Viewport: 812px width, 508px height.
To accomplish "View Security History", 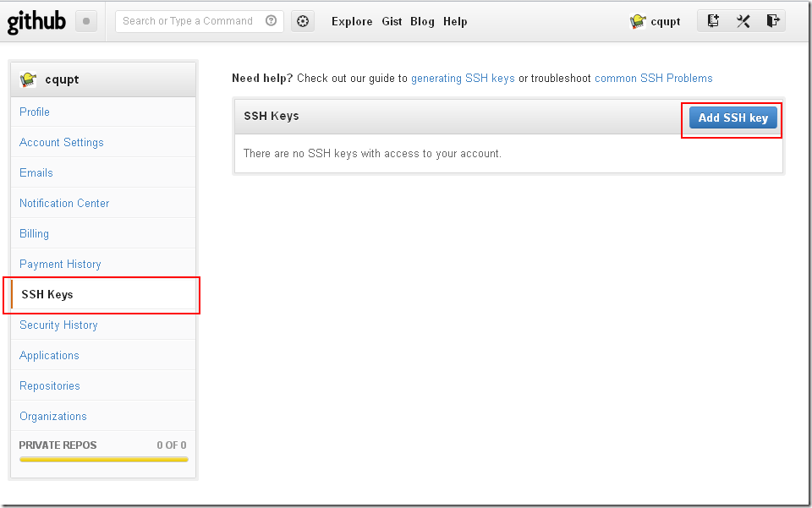I will click(58, 325).
